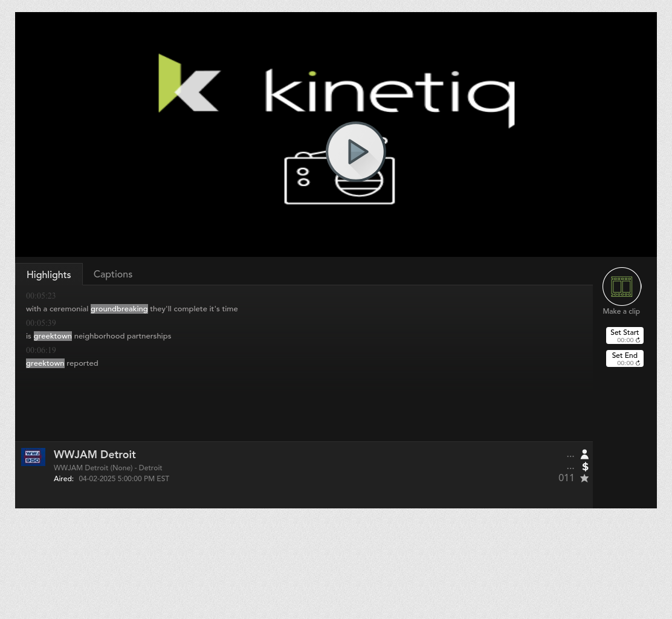Click the Set End button
Viewport: 672px width, 619px height.
[624, 359]
